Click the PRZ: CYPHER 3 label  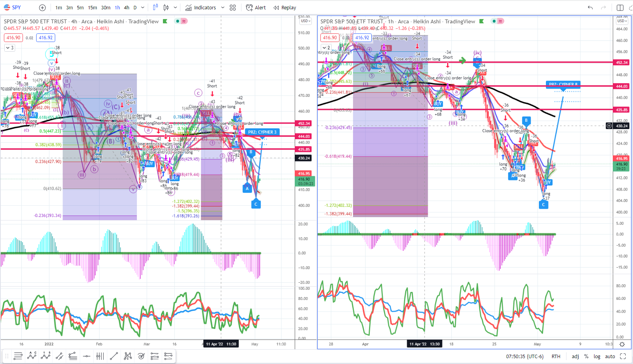pos(262,132)
